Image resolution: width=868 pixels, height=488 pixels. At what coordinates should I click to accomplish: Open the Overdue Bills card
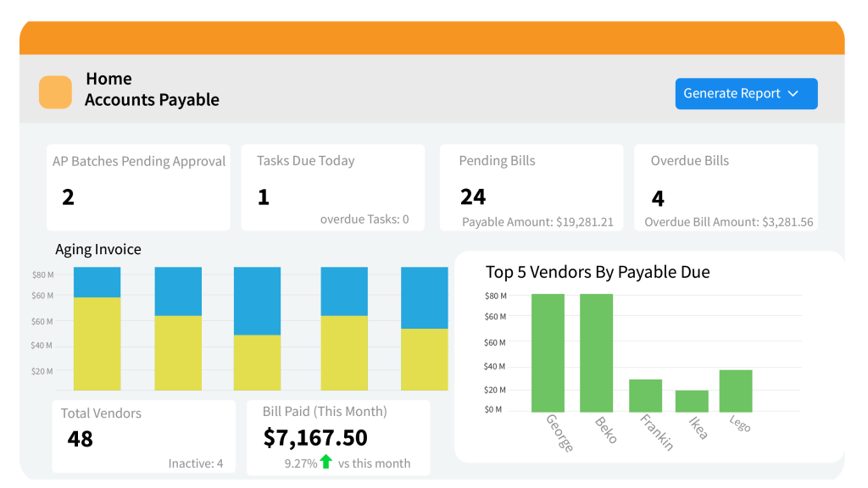[726, 186]
